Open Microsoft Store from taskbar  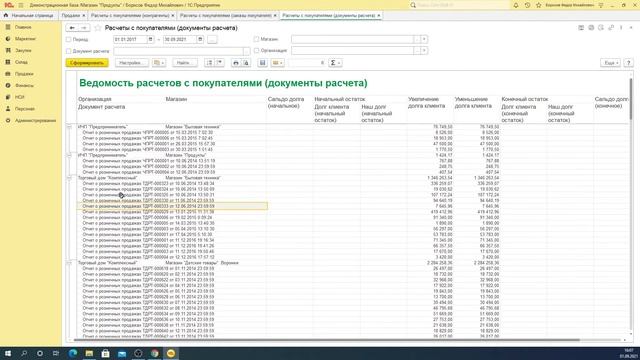pos(106,353)
